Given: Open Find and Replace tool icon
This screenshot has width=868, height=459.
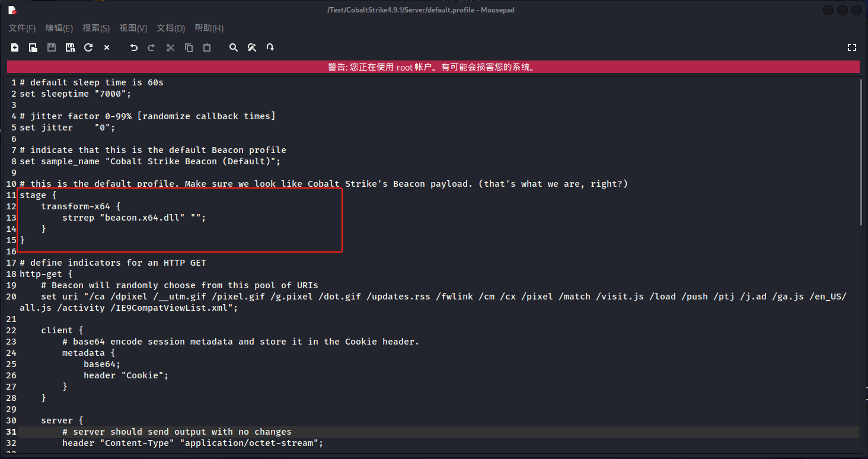Looking at the screenshot, I should tap(252, 47).
